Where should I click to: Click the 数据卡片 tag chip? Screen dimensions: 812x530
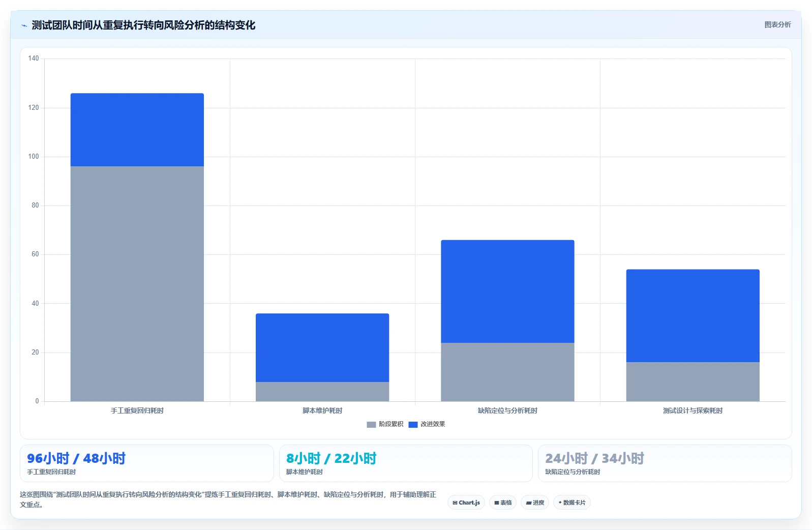tap(572, 503)
